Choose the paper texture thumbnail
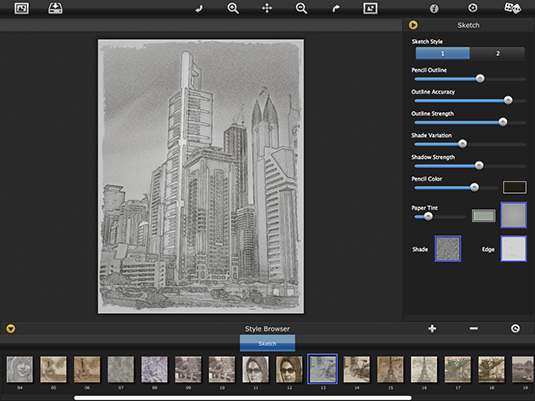 [x=514, y=215]
